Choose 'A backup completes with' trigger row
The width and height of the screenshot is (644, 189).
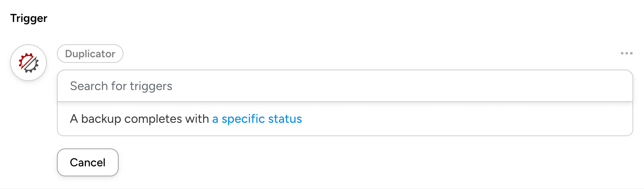(139, 119)
